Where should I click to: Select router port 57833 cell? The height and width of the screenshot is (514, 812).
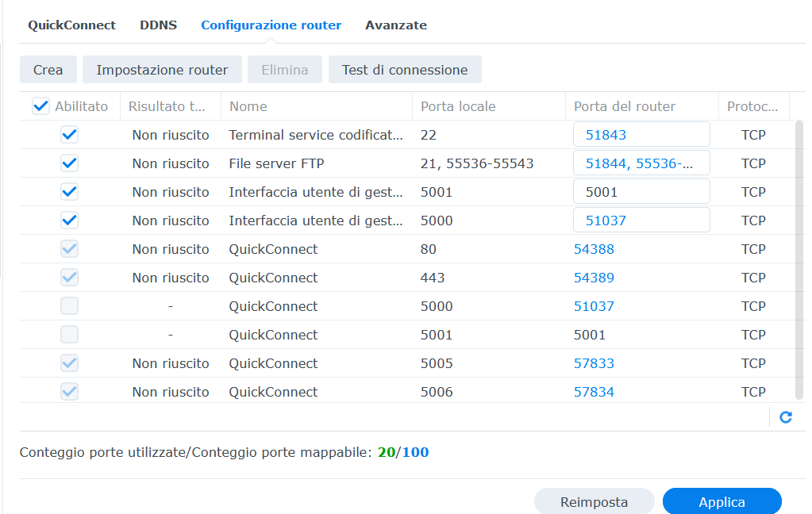click(594, 363)
